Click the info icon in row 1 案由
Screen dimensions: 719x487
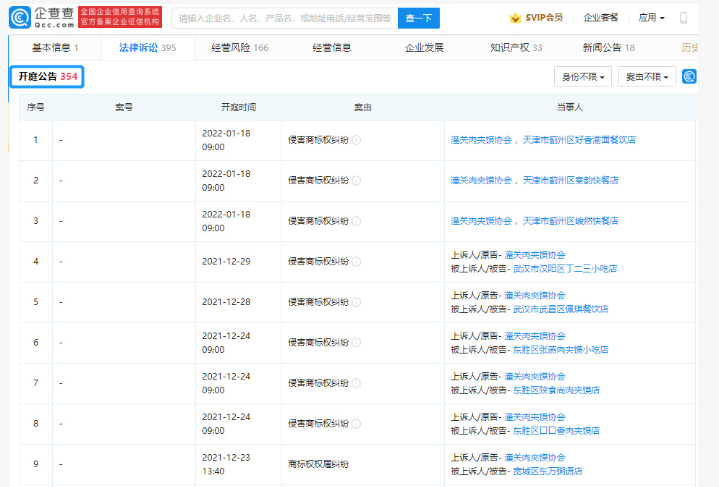tap(356, 140)
